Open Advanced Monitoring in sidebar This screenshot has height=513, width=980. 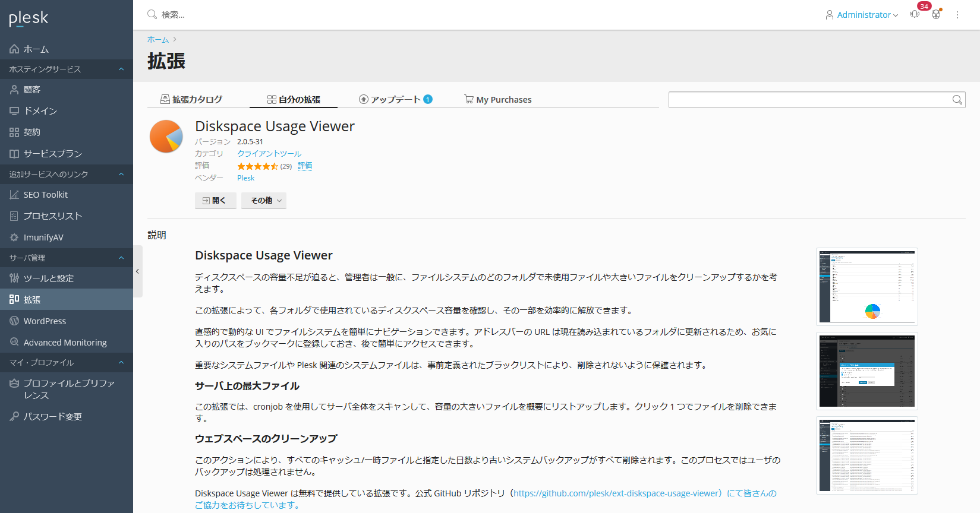tap(65, 343)
